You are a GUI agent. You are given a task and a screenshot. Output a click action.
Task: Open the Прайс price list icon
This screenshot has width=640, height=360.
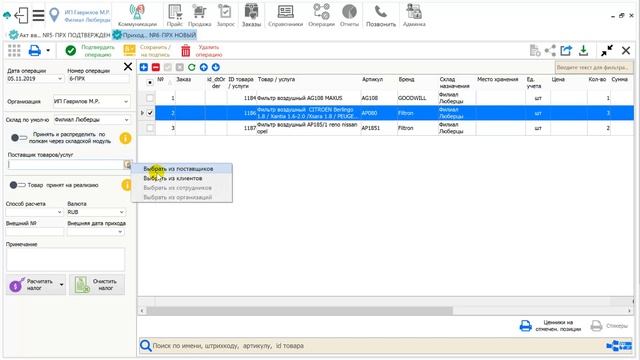coord(175,12)
